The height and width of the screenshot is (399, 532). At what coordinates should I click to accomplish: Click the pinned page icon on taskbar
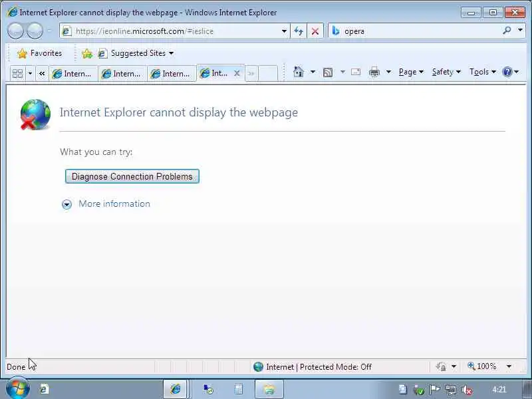(x=44, y=389)
